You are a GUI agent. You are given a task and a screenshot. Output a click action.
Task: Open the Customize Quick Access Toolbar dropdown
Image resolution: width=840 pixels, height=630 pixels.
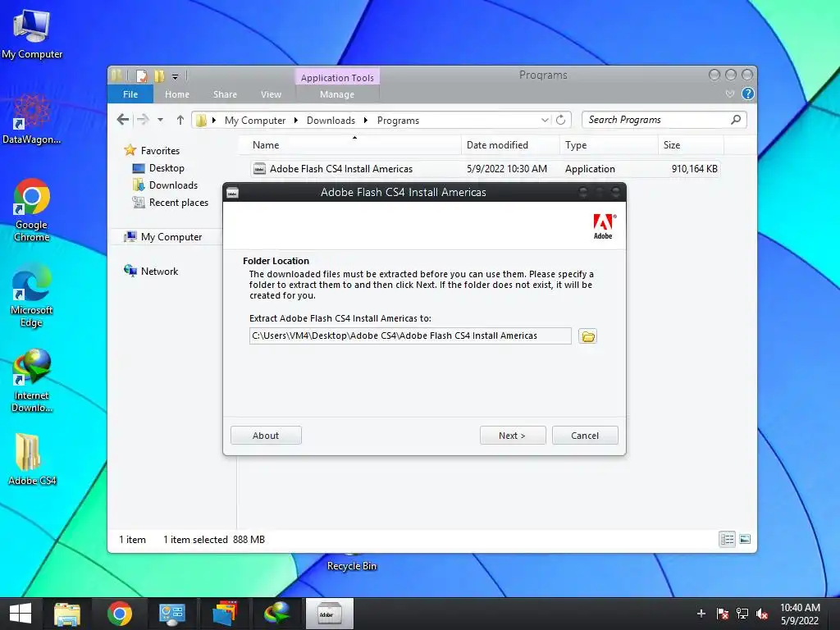click(x=176, y=76)
